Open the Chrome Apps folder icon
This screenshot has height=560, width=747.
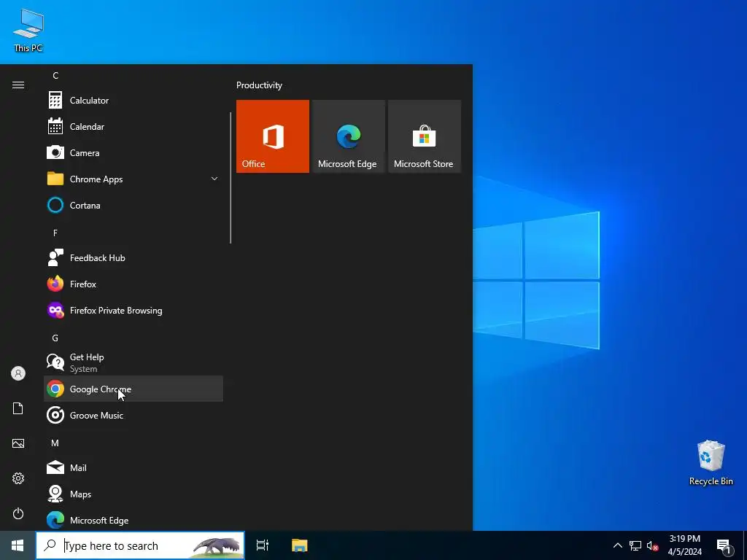(x=55, y=179)
